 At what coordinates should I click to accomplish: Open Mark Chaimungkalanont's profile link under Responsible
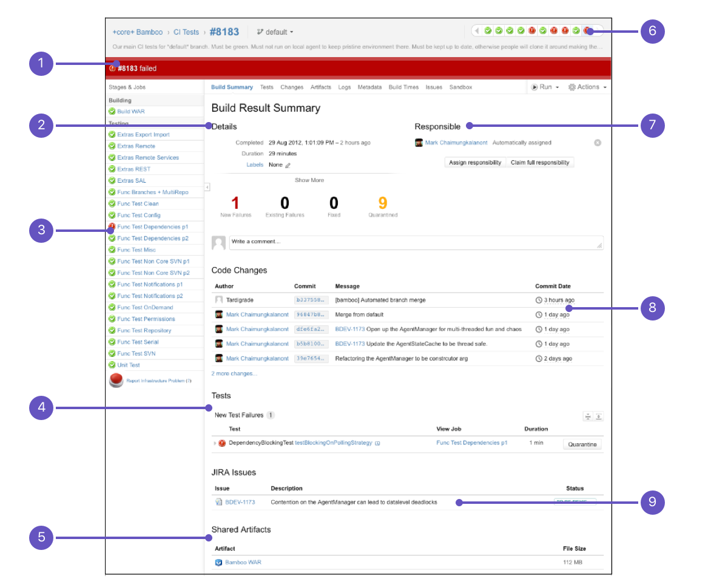click(x=456, y=143)
